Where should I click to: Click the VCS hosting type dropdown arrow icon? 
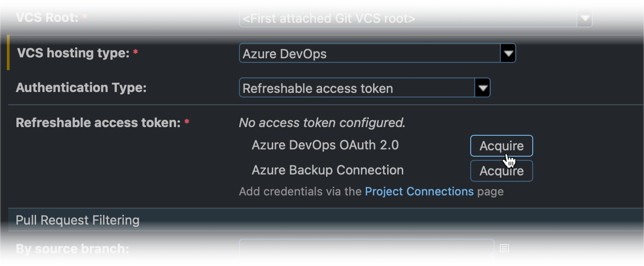click(x=508, y=53)
